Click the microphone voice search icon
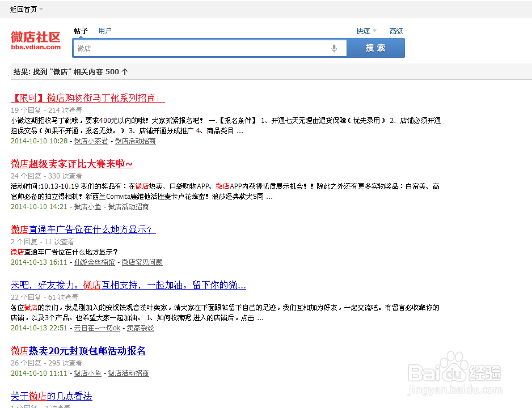 point(334,49)
